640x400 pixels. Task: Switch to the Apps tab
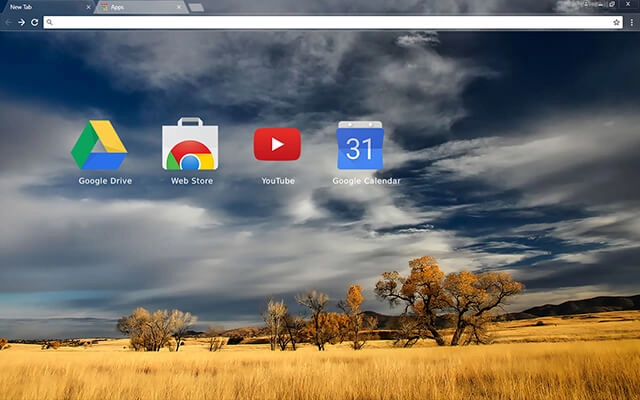(x=141, y=7)
